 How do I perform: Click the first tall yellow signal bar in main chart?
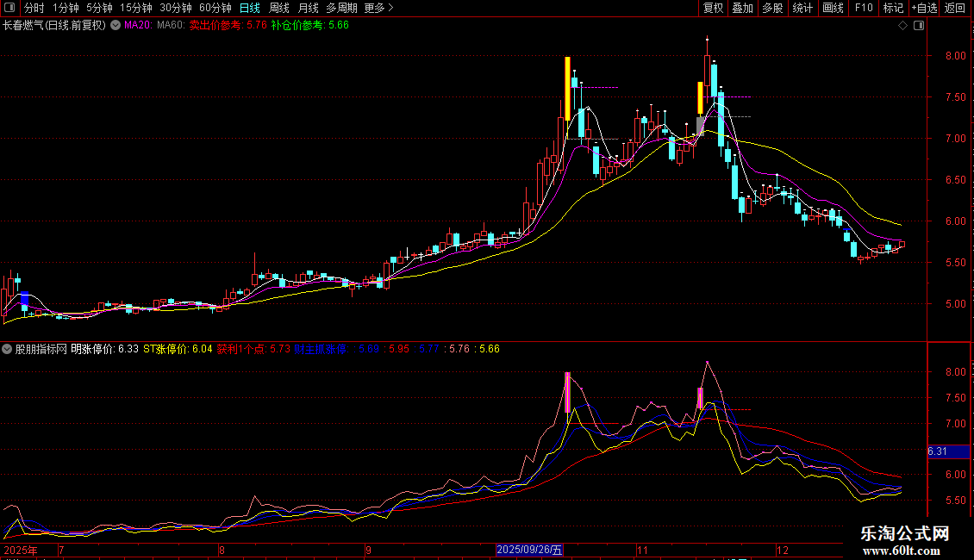[567, 89]
